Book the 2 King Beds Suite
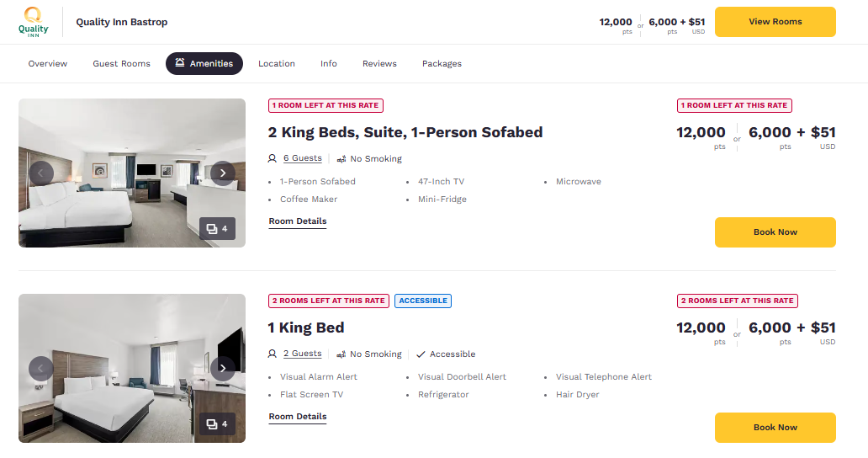The height and width of the screenshot is (458, 868). (x=775, y=232)
